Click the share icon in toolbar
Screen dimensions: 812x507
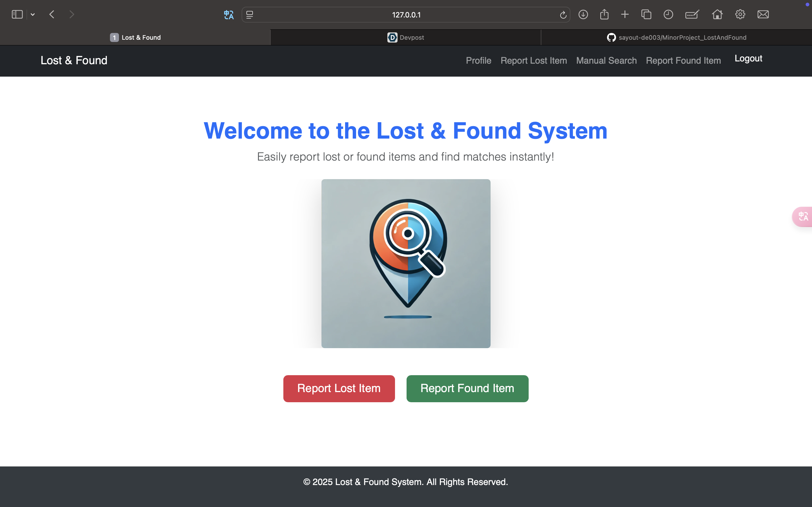pyautogui.click(x=604, y=14)
